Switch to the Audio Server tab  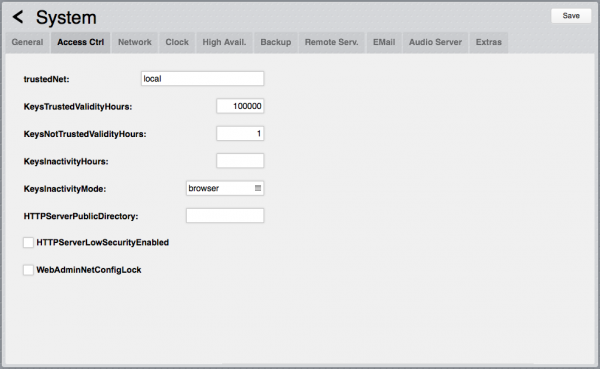[x=435, y=42]
